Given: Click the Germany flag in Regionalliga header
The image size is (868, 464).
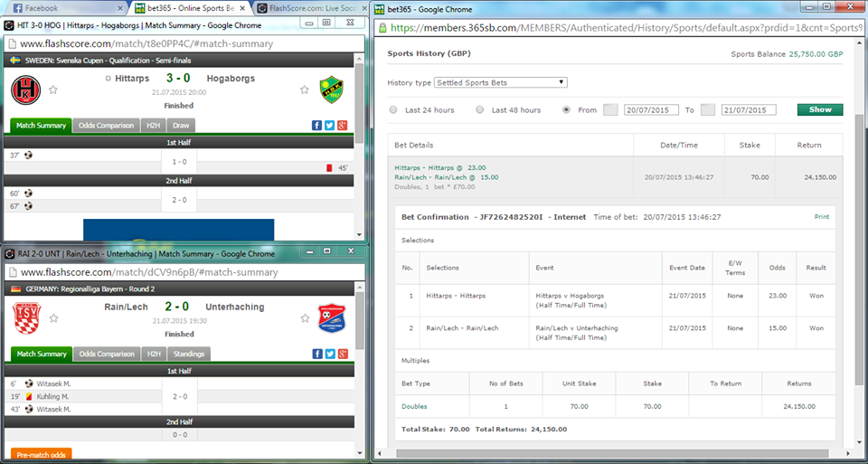Looking at the screenshot, I should tap(15, 289).
